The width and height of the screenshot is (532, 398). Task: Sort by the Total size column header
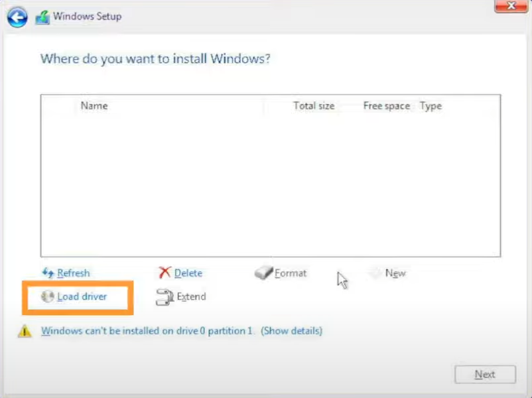coord(314,106)
